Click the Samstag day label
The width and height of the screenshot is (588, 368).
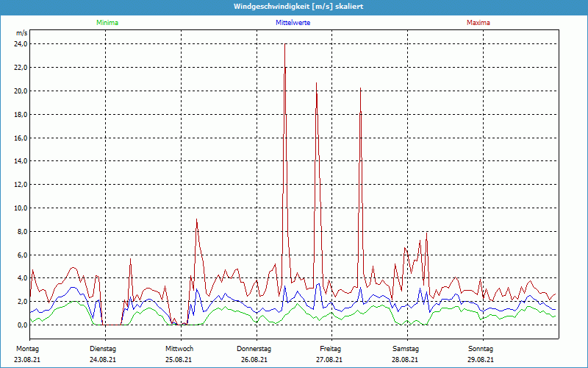click(406, 349)
